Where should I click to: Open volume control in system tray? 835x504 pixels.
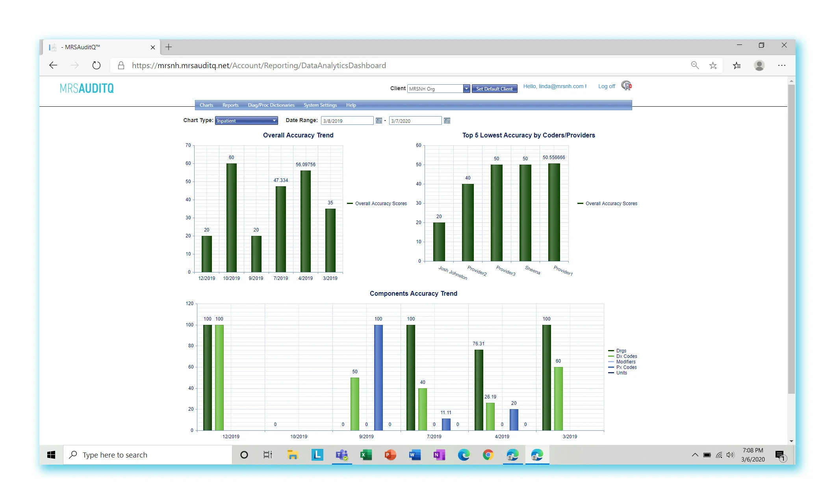(x=730, y=455)
